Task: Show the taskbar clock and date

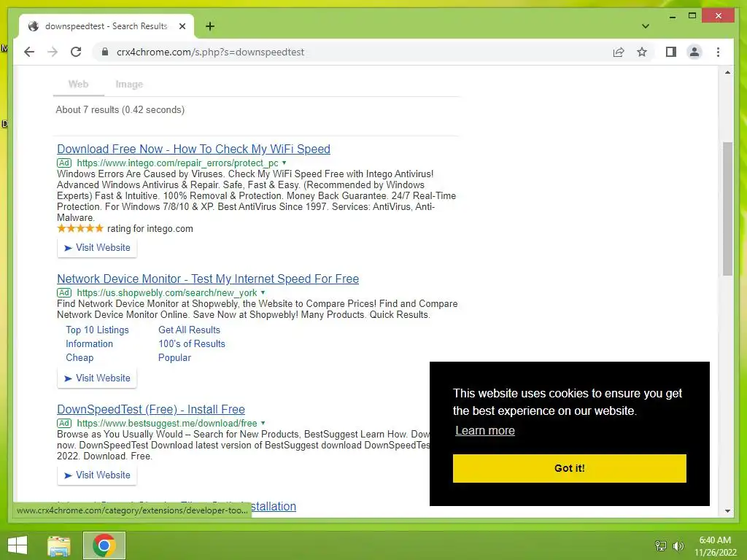Action: coord(715,546)
